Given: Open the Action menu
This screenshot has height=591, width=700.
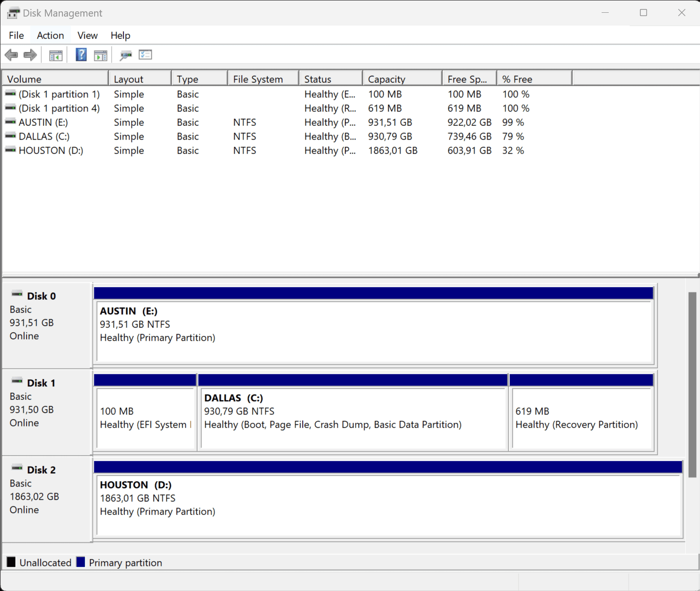Looking at the screenshot, I should click(x=50, y=35).
